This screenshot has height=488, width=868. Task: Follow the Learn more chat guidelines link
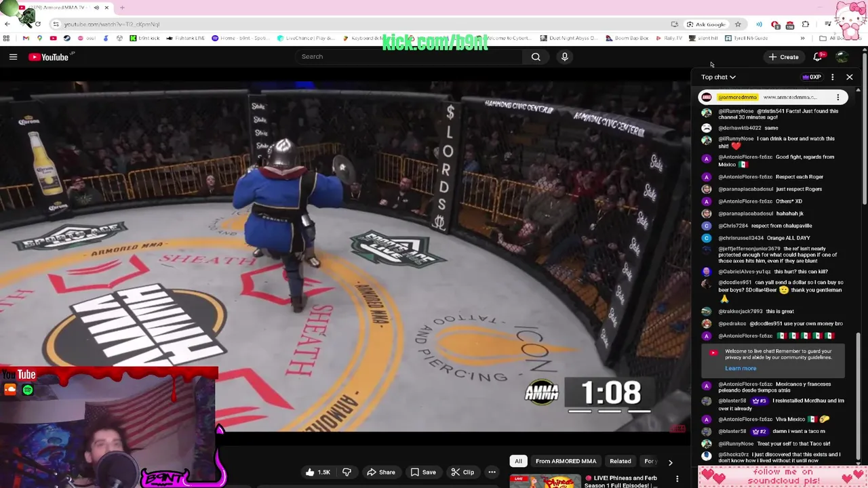(741, 369)
